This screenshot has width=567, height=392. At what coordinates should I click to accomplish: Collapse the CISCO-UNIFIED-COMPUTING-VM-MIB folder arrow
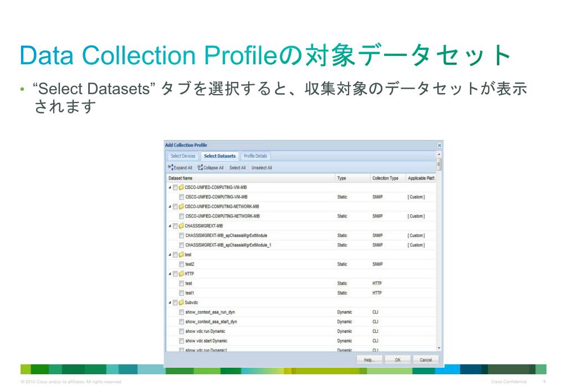pos(170,188)
